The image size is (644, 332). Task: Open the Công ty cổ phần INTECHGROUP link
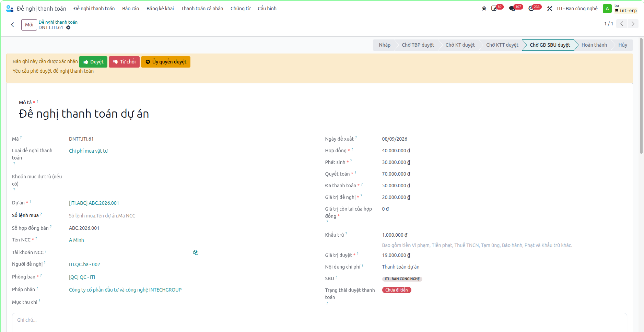(125, 290)
